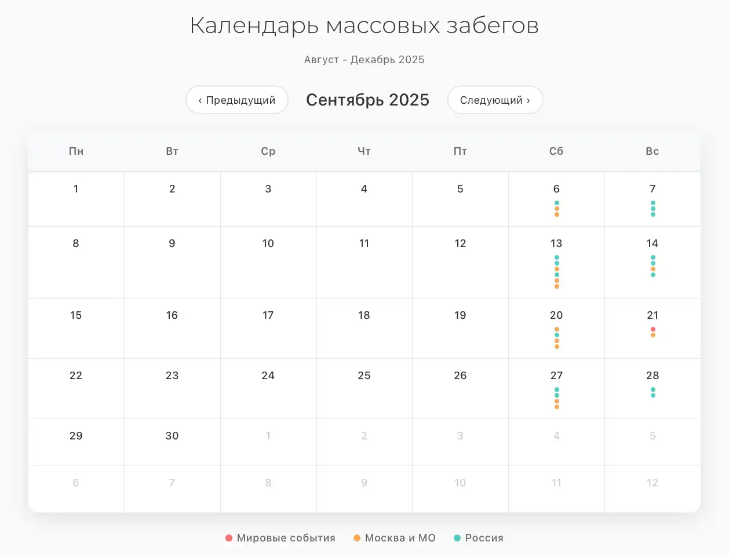Click the top teal dot on September 6

[557, 203]
